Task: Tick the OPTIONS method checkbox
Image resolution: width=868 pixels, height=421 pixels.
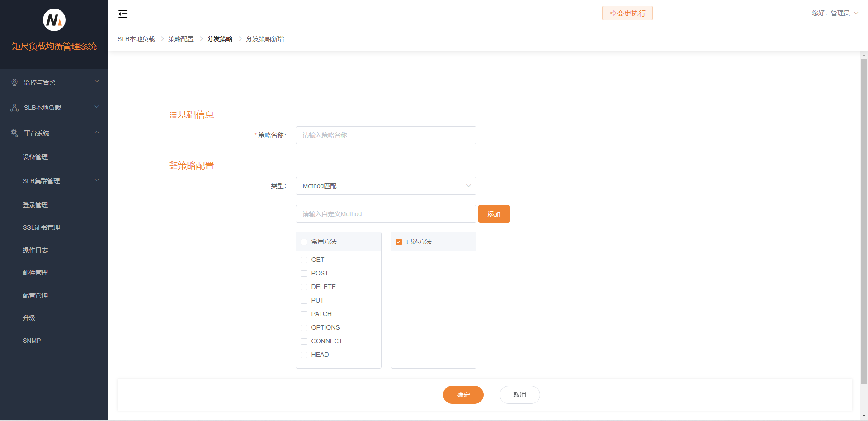Action: [304, 328]
